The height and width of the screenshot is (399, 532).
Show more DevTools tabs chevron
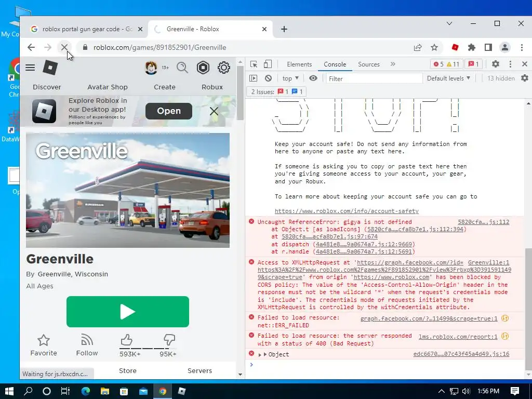pos(393,64)
